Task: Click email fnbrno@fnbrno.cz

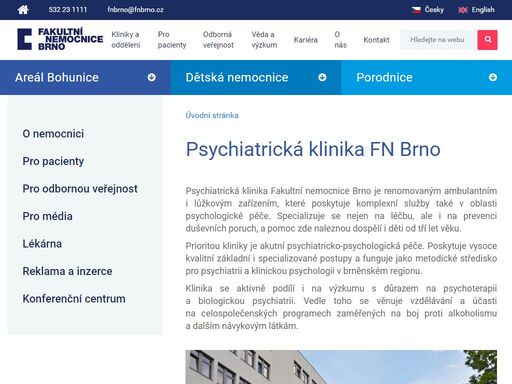Action: [135, 10]
